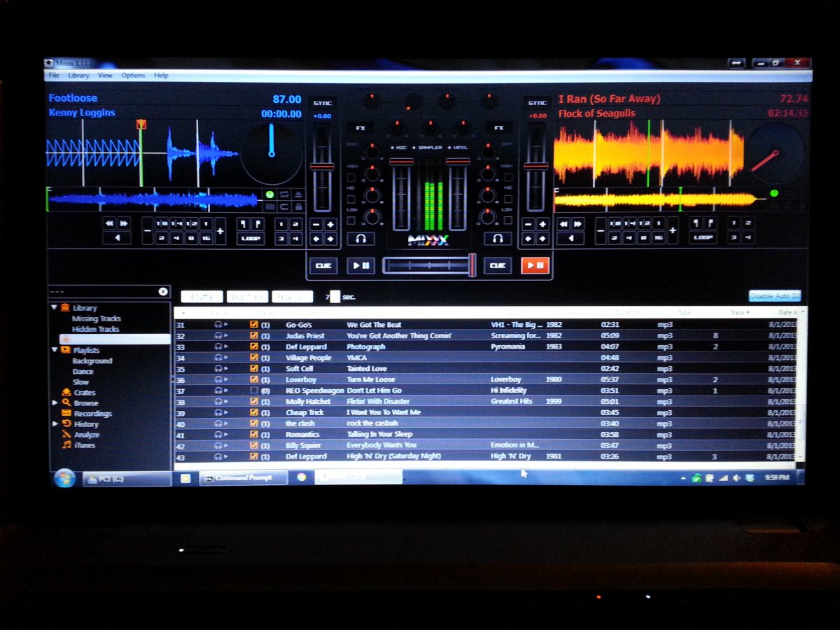Image resolution: width=840 pixels, height=630 pixels.
Task: Click the Shuffle button in Auto DJ
Action: [x=202, y=297]
